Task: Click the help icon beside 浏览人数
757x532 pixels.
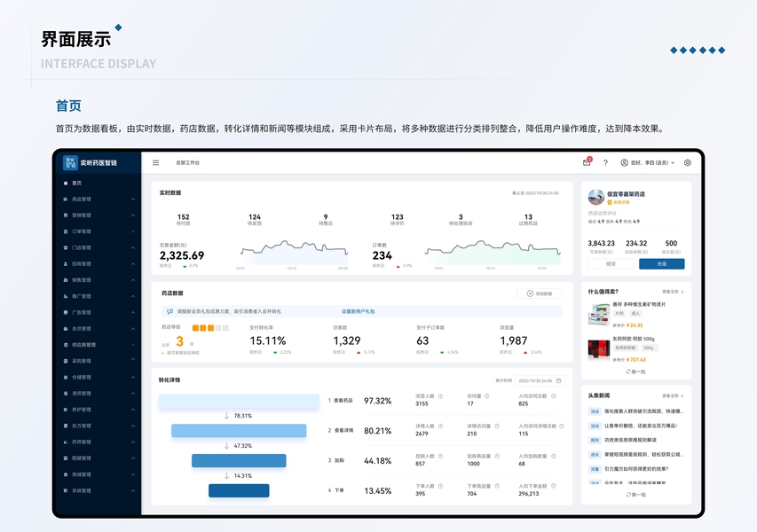Action: (x=440, y=396)
